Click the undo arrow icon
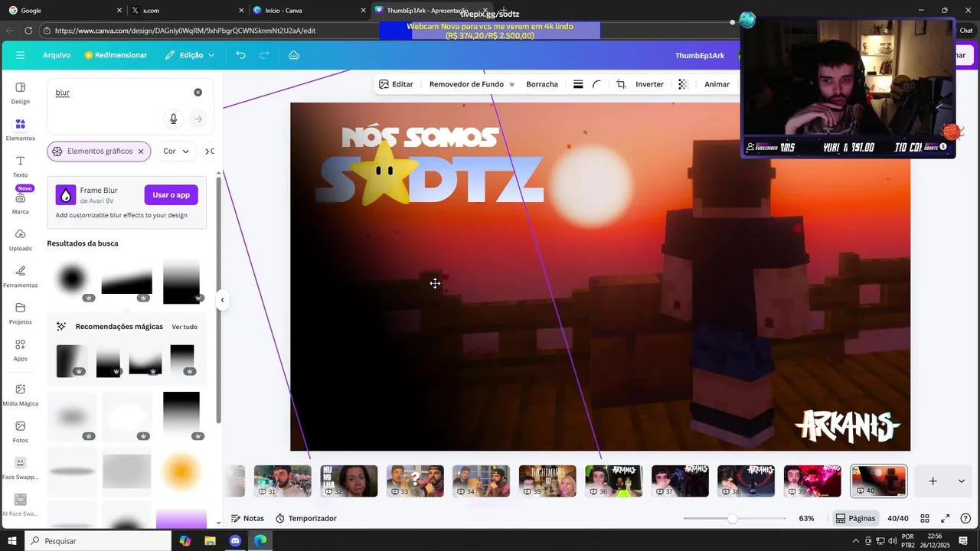The height and width of the screenshot is (551, 980). (240, 55)
